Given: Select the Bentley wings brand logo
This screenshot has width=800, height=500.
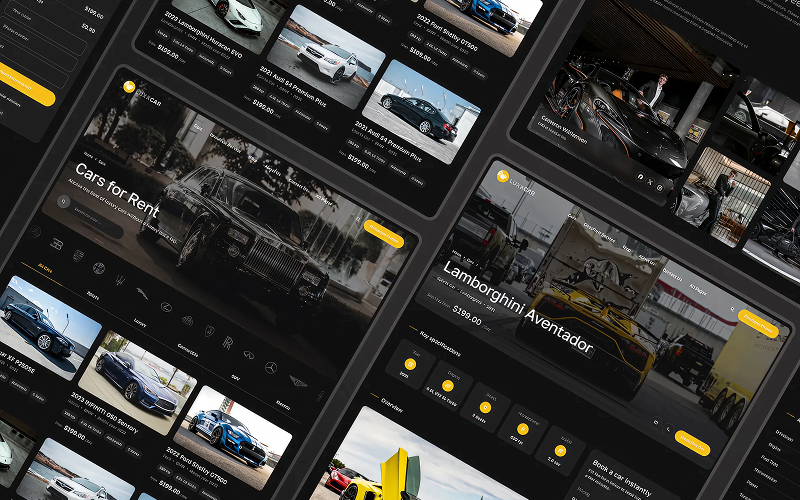Looking at the screenshot, I should click(299, 381).
